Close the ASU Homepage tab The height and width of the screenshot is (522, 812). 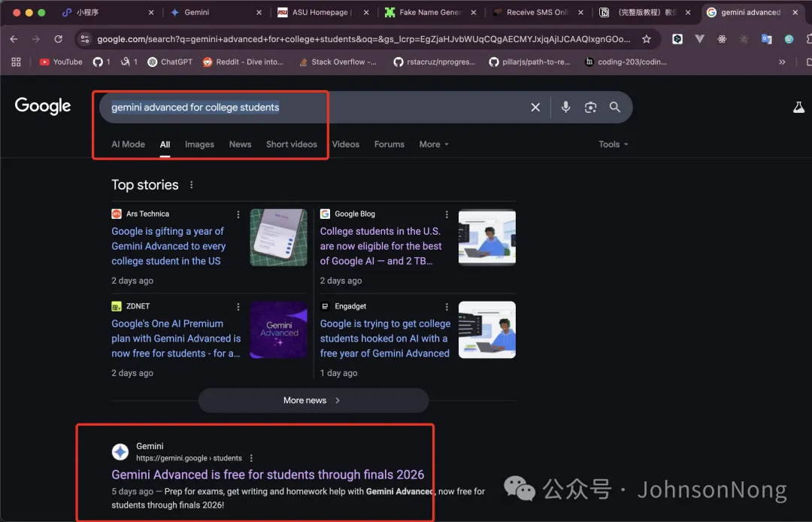pos(366,12)
